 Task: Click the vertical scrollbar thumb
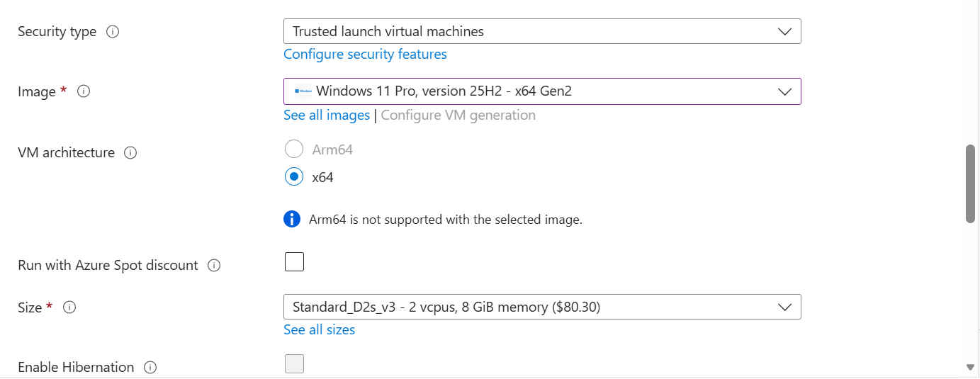pos(970,183)
